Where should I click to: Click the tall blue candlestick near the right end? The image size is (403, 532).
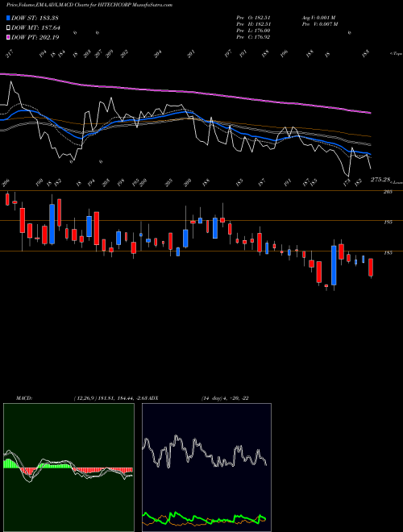(x=334, y=265)
